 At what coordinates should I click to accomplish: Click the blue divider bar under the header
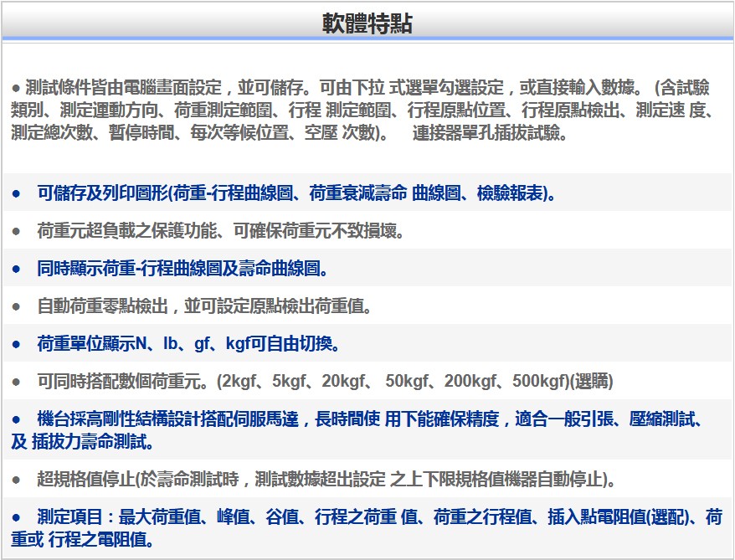point(366,37)
